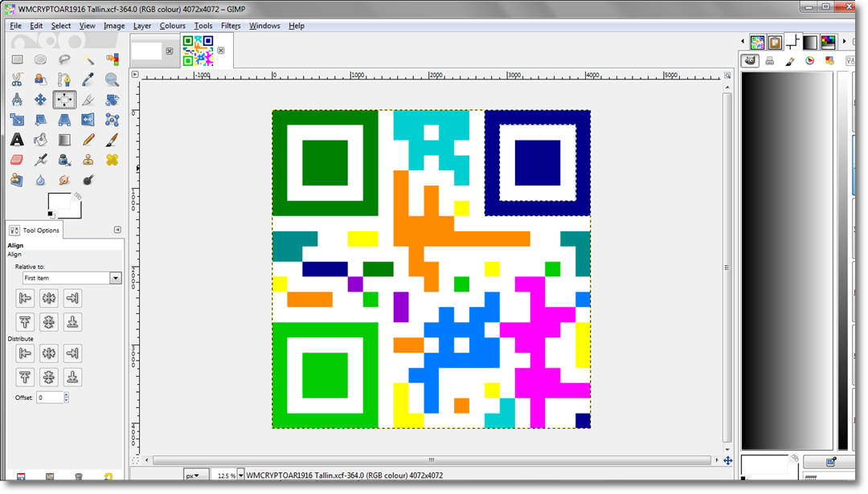Select the Airbrush tool
This screenshot has height=494, width=868.
coord(40,160)
